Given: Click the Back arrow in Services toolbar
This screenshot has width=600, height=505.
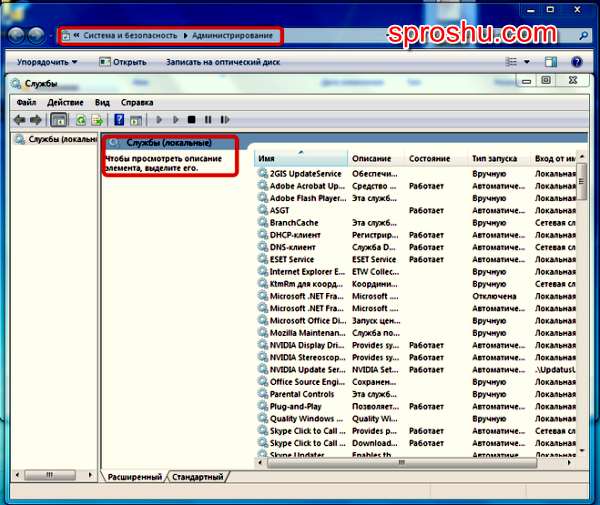Looking at the screenshot, I should [20, 120].
